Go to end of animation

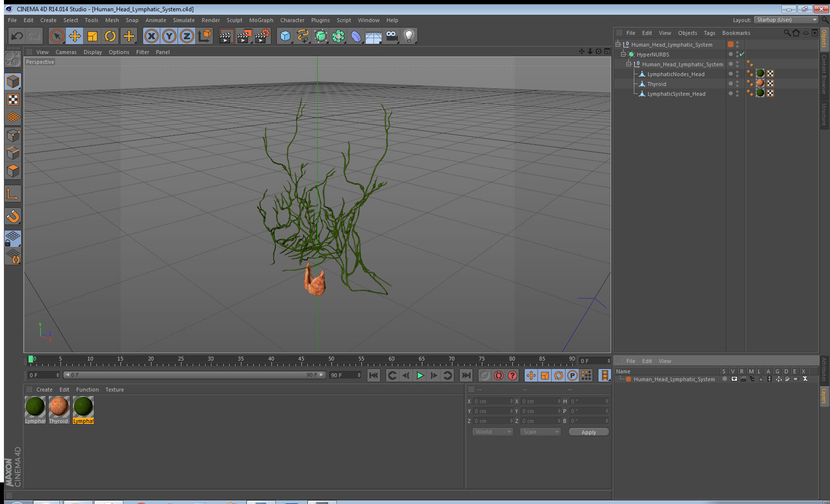pos(466,375)
